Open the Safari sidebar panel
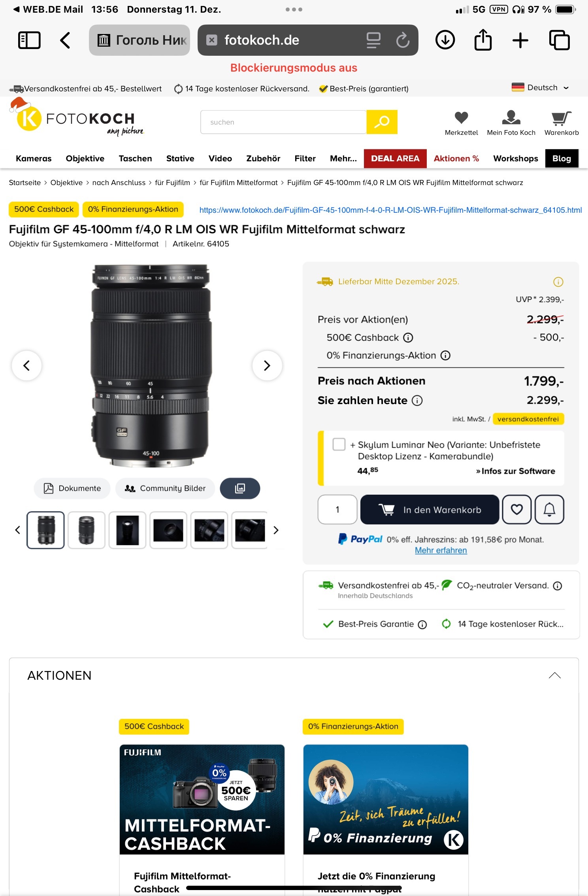The width and height of the screenshot is (588, 896). [x=29, y=40]
